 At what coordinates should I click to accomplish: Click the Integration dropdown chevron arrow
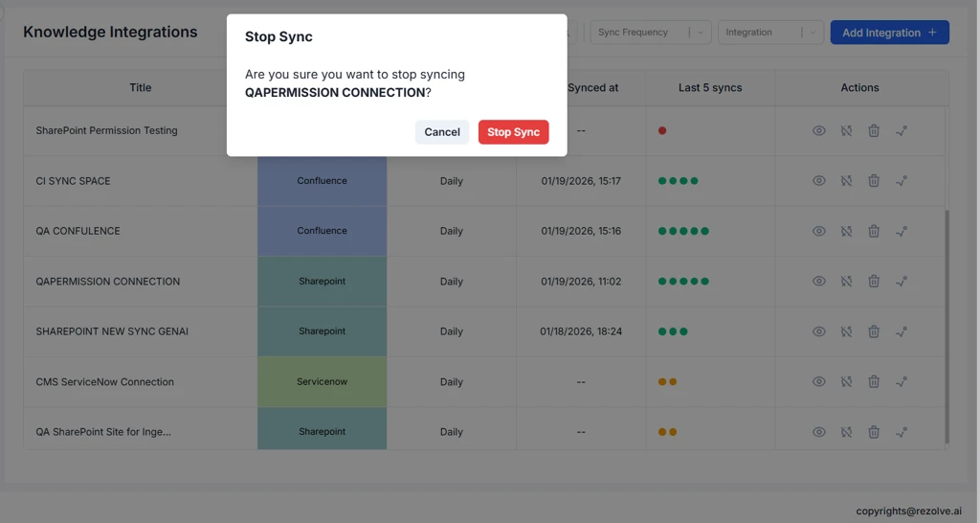[x=812, y=33]
